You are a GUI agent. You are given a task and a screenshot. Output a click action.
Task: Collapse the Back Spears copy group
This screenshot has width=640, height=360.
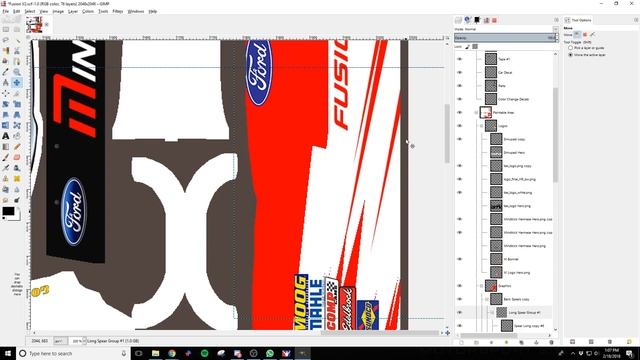(487, 299)
